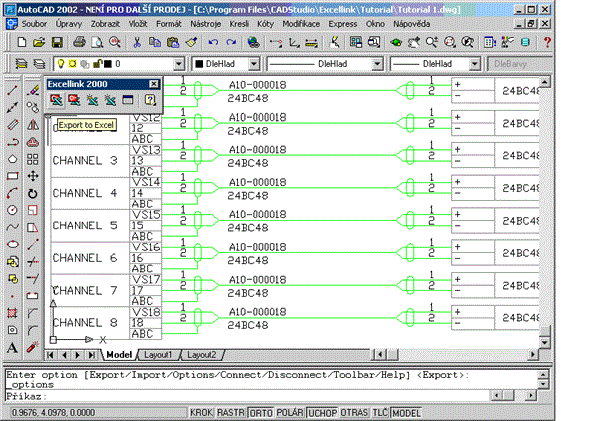Click the Undo arrow icon
This screenshot has width=600, height=421.
[212, 42]
